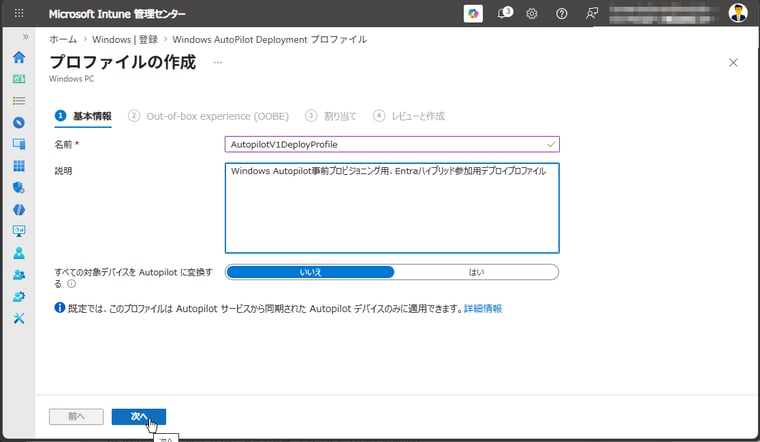Open the feedback icon in the header
This screenshot has height=442, width=760.
click(591, 14)
